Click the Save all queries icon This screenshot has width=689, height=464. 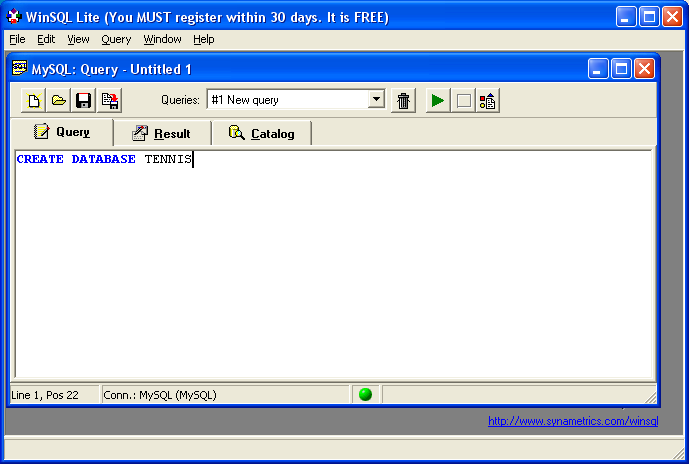point(109,101)
